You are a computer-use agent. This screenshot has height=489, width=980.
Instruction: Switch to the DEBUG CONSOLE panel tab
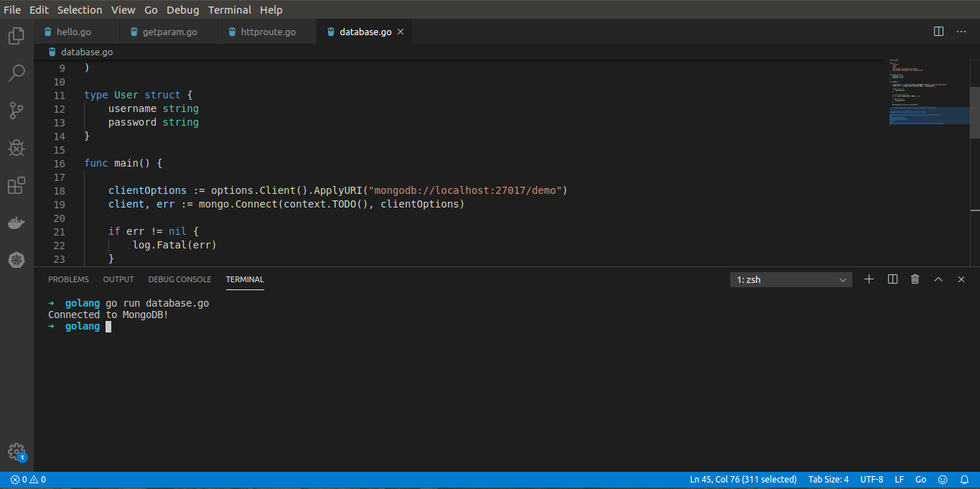(179, 279)
